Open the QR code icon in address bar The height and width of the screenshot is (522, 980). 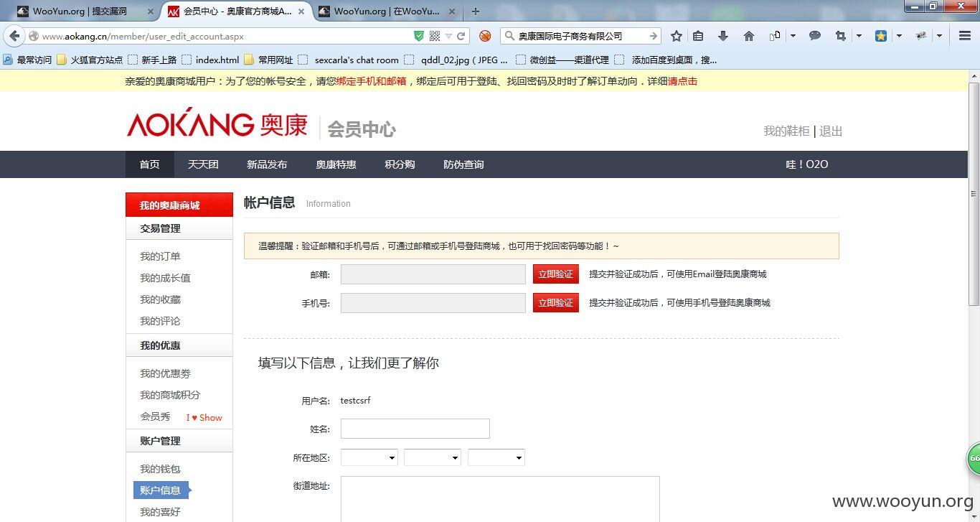435,36
